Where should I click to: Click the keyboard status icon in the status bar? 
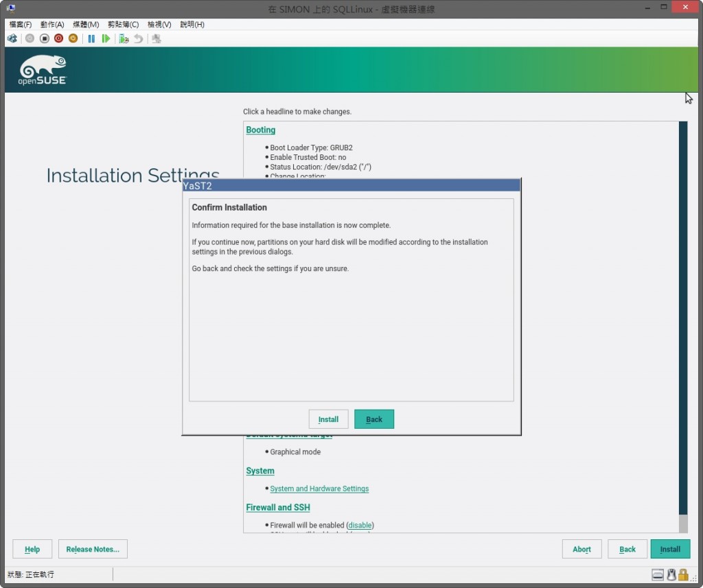[x=657, y=574]
